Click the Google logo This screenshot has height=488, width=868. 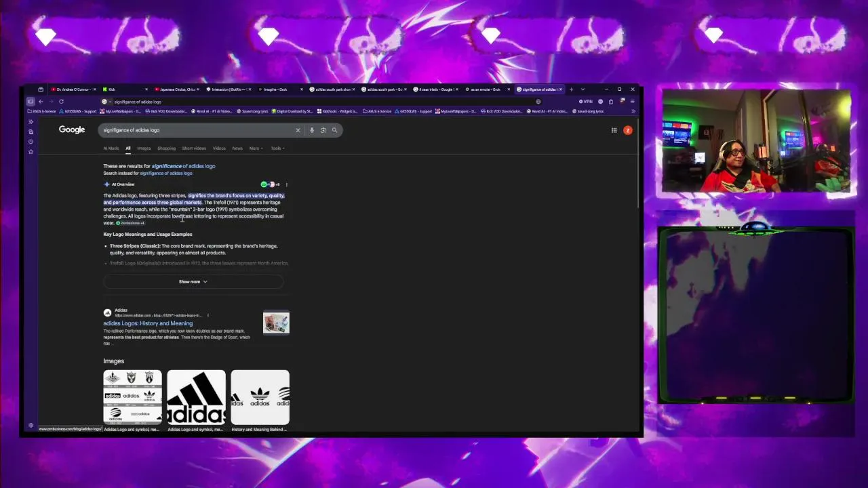point(72,129)
